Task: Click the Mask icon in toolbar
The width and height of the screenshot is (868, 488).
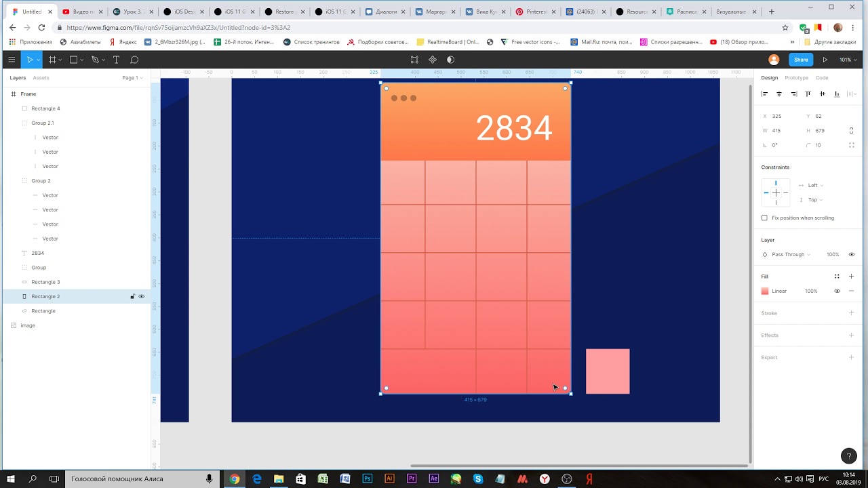Action: 450,60
